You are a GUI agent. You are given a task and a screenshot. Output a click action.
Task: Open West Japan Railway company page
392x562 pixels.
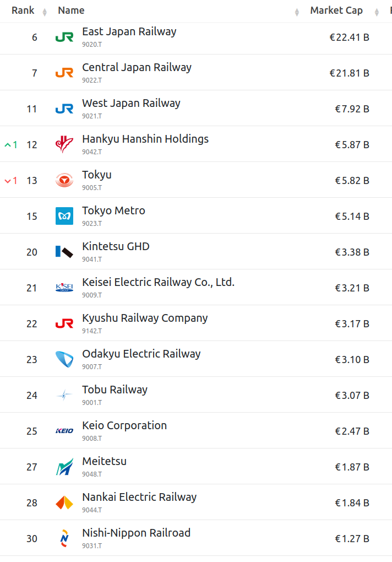[x=131, y=104]
